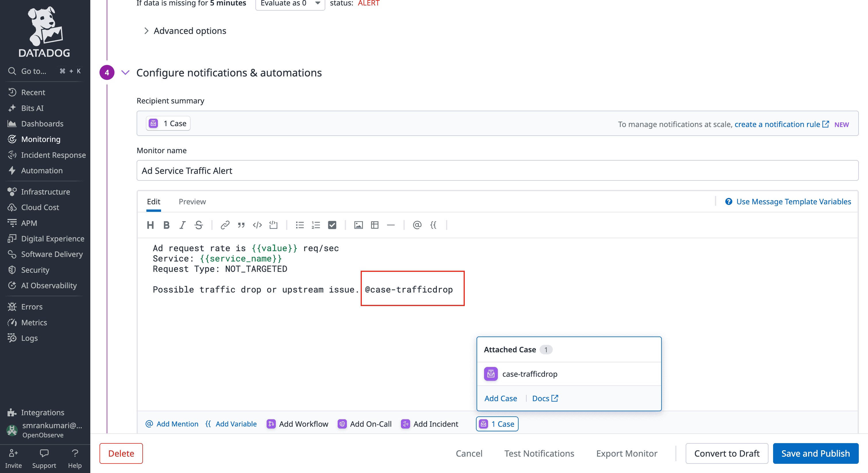Open the Logs section from sidebar
This screenshot has width=868, height=473.
pyautogui.click(x=29, y=338)
